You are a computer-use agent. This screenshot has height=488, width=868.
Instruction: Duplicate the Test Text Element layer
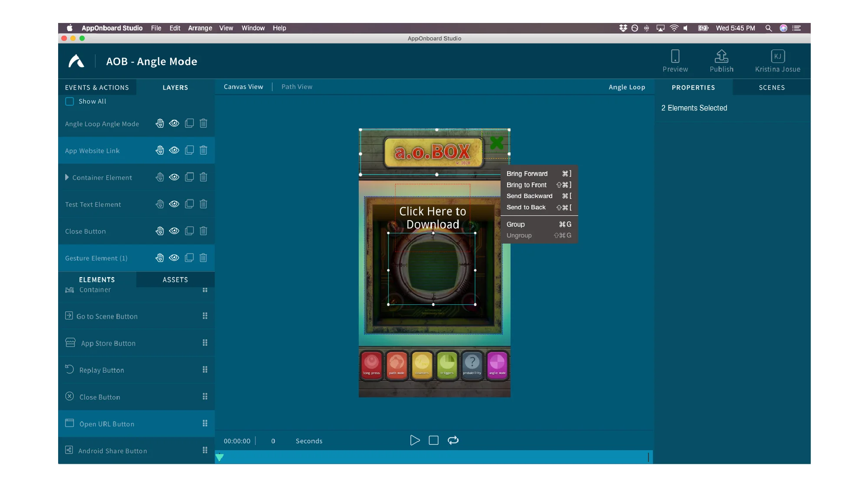(189, 204)
